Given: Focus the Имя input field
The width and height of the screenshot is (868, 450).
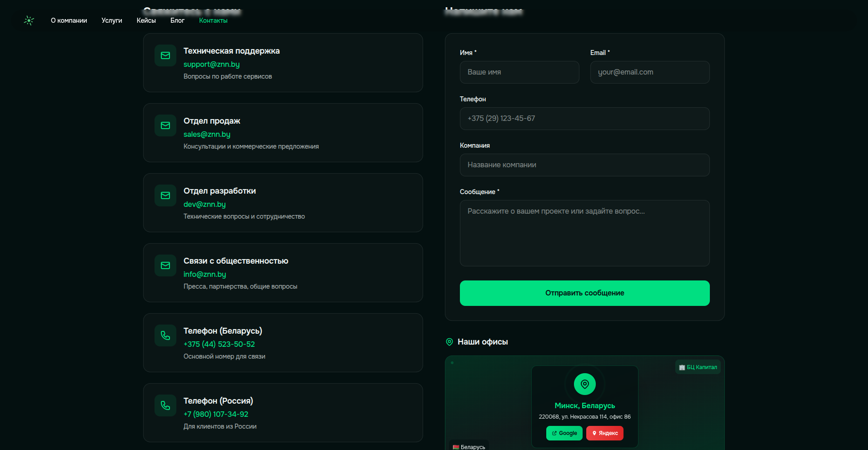Looking at the screenshot, I should [x=519, y=72].
